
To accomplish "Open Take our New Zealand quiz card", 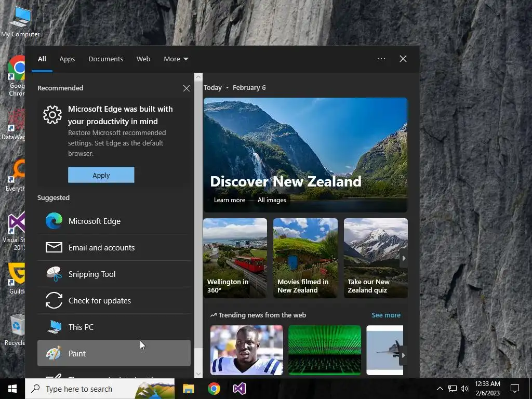I will (x=376, y=258).
